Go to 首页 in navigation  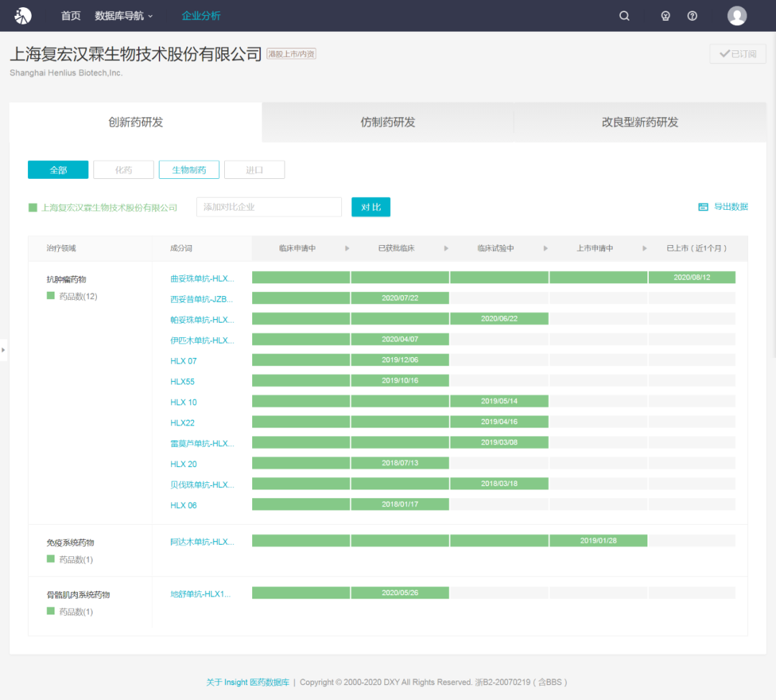pos(70,16)
